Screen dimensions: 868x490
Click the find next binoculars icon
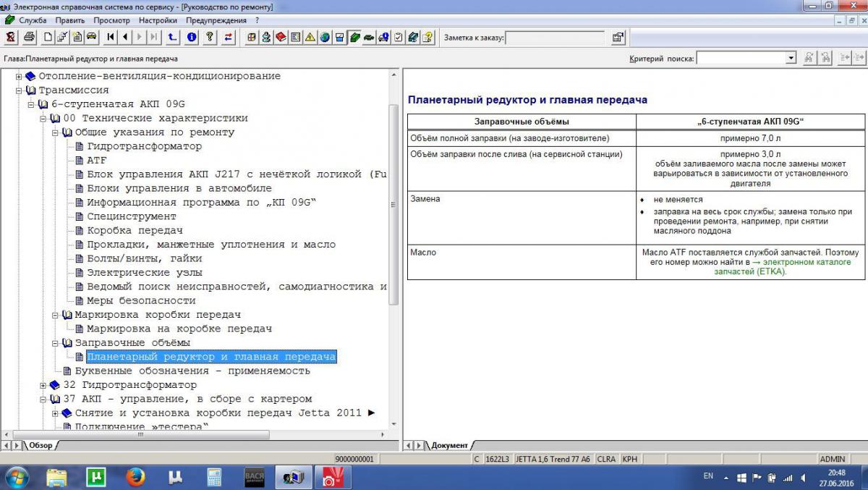click(825, 58)
